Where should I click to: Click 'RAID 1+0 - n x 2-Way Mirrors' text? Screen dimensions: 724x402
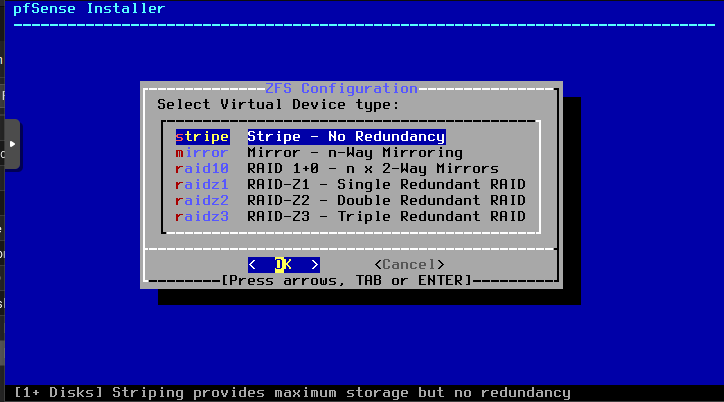(x=373, y=168)
